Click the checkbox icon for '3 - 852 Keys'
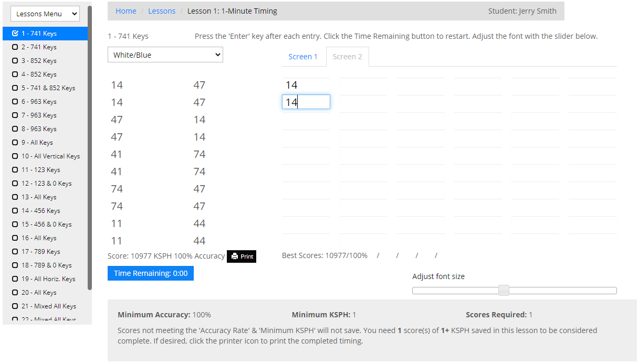The width and height of the screenshot is (639, 364). (x=15, y=61)
